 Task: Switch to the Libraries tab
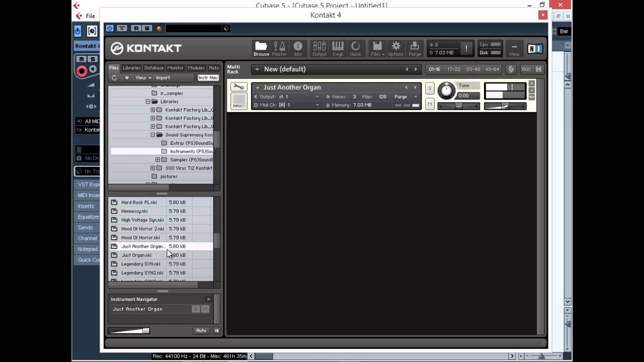click(132, 68)
